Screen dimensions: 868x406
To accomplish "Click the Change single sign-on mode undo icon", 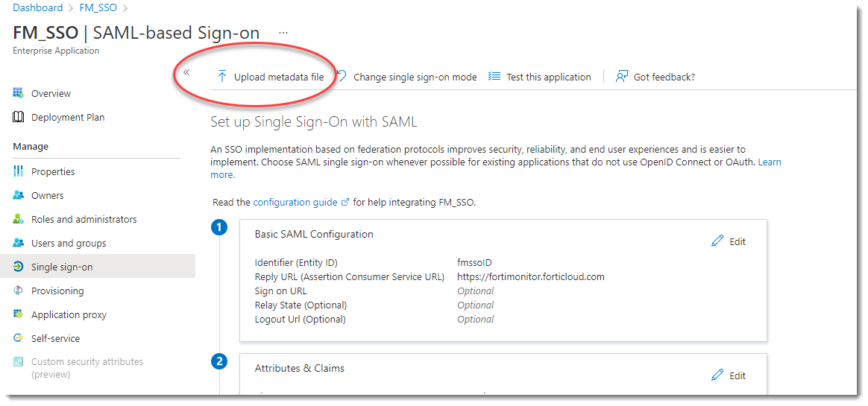I will (x=342, y=76).
